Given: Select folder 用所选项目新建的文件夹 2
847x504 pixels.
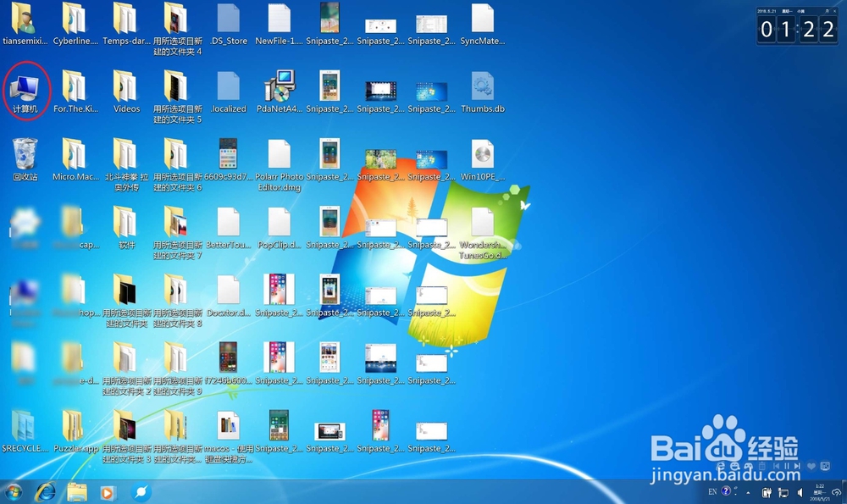Looking at the screenshot, I should [x=126, y=369].
